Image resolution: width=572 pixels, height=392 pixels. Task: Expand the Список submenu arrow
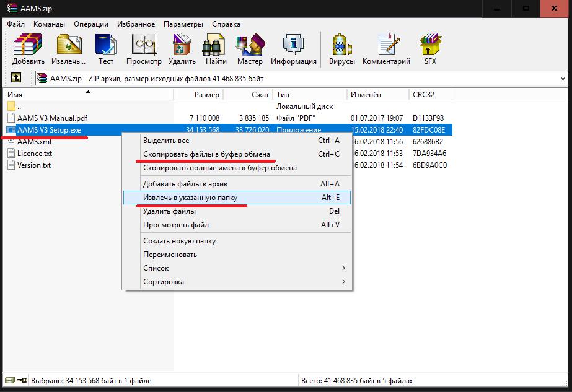(x=344, y=268)
